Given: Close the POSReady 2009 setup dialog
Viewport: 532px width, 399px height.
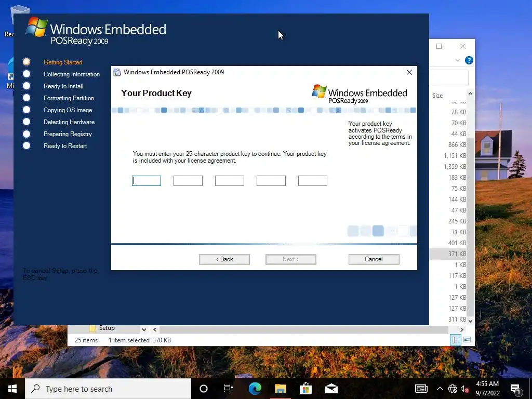Looking at the screenshot, I should 409,72.
